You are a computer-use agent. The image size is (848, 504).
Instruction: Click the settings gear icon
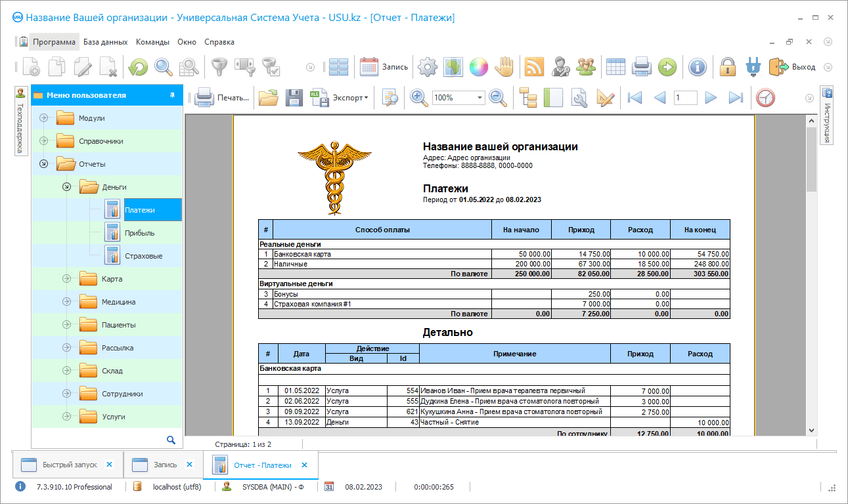(x=428, y=66)
